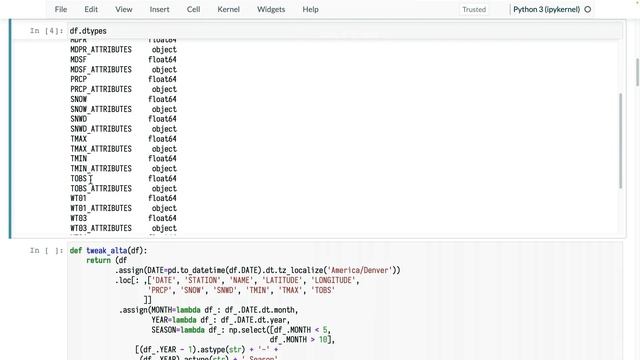This screenshot has height=360, width=640.
Task: Open the Widgets menu
Action: (x=271, y=9)
